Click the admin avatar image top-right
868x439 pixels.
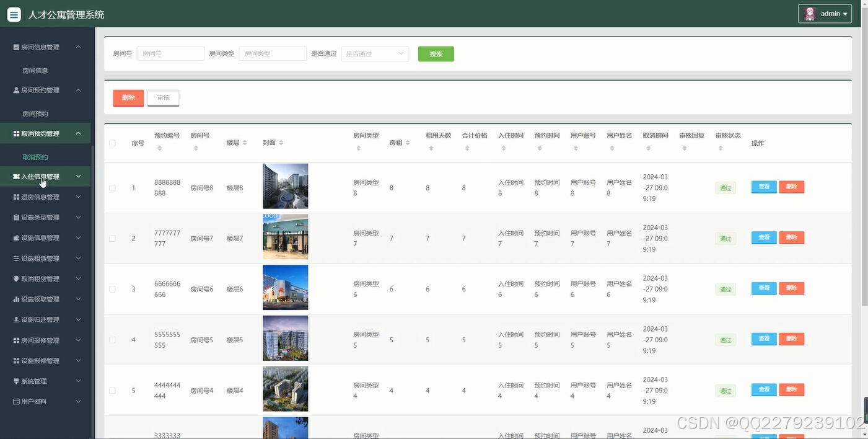point(809,13)
